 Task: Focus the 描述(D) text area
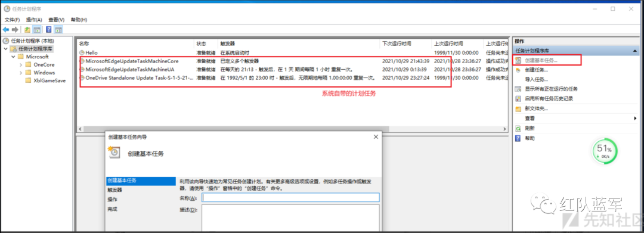click(290, 218)
